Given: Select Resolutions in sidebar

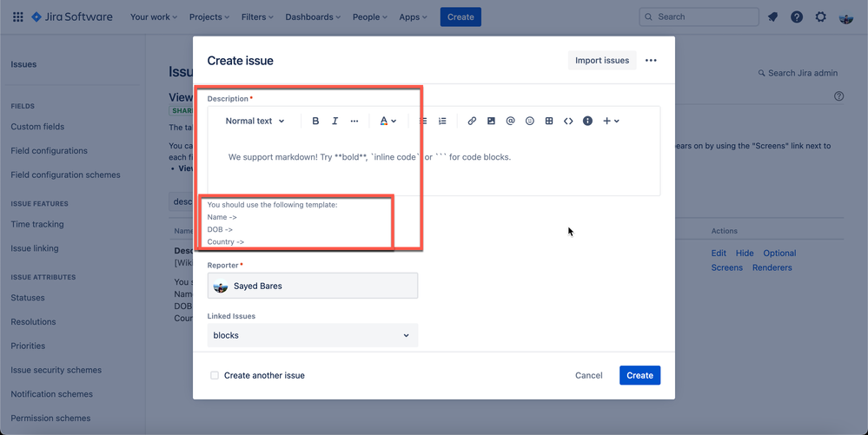Looking at the screenshot, I should 33,321.
